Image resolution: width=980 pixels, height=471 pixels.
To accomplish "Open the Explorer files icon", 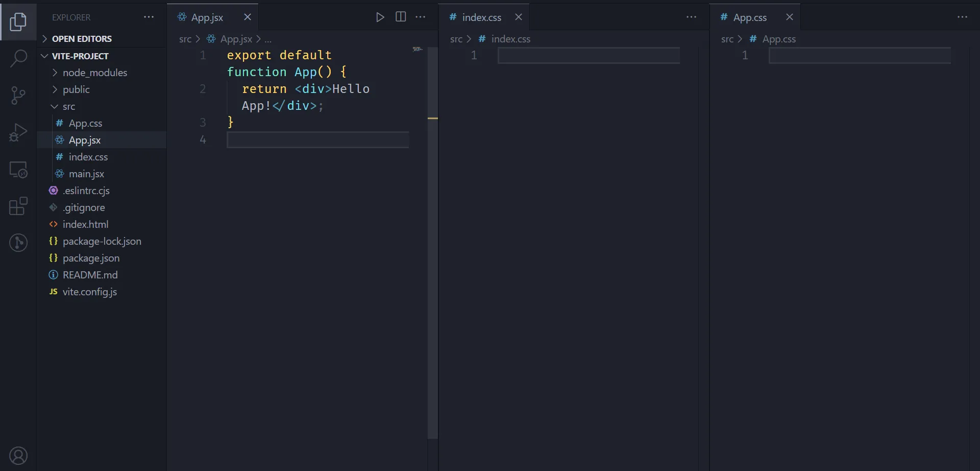I will coord(18,22).
